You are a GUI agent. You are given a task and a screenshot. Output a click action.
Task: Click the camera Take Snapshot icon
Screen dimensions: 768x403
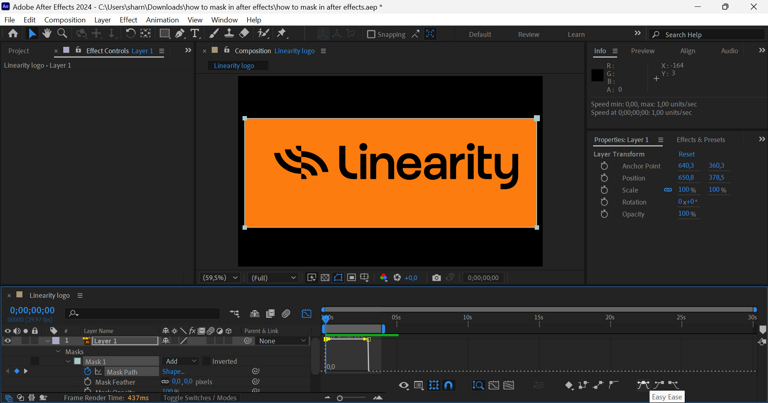pos(436,278)
